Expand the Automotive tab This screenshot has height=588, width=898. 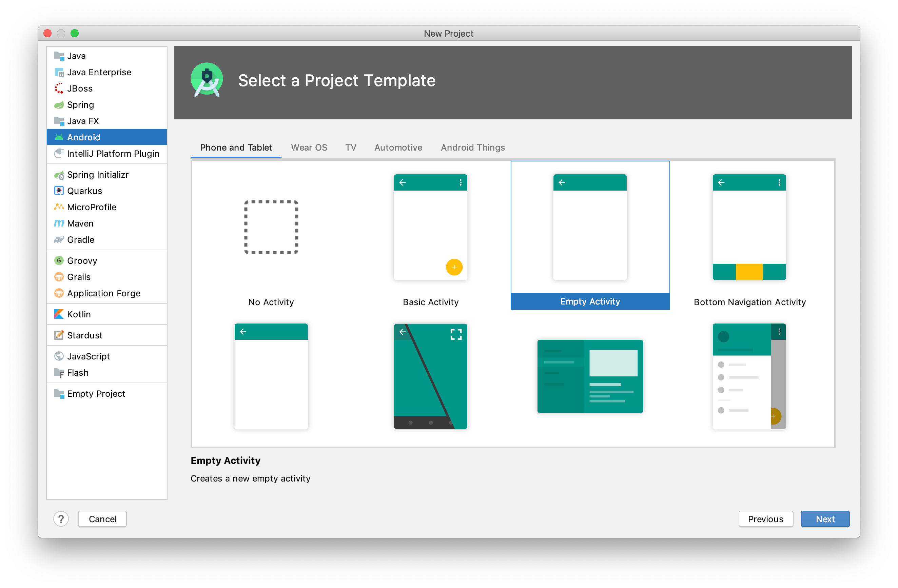click(x=397, y=147)
